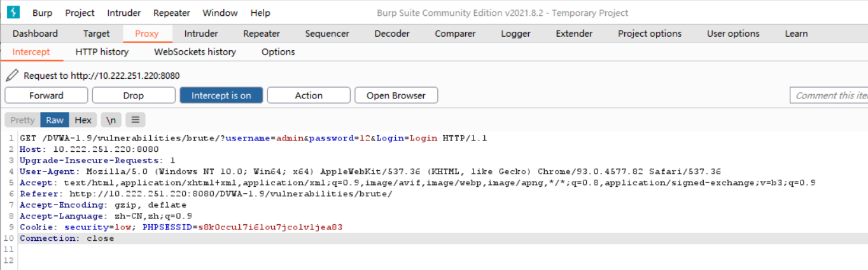Open the message editor hamburger menu
This screenshot has height=270, width=868.
pos(135,120)
